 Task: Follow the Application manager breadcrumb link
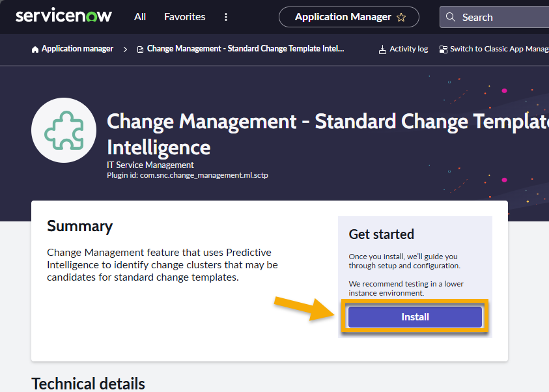[76, 48]
